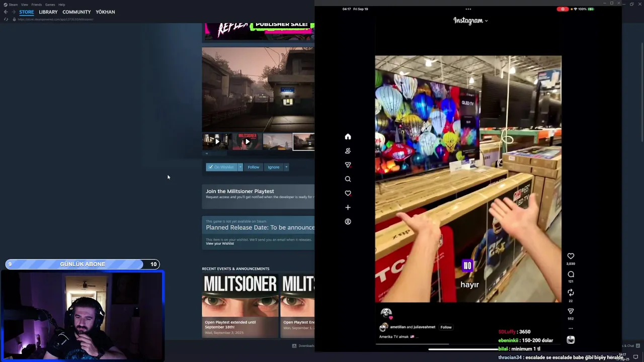Open View your Wishlist link
Screen dimensions: 644x362
coord(220,243)
